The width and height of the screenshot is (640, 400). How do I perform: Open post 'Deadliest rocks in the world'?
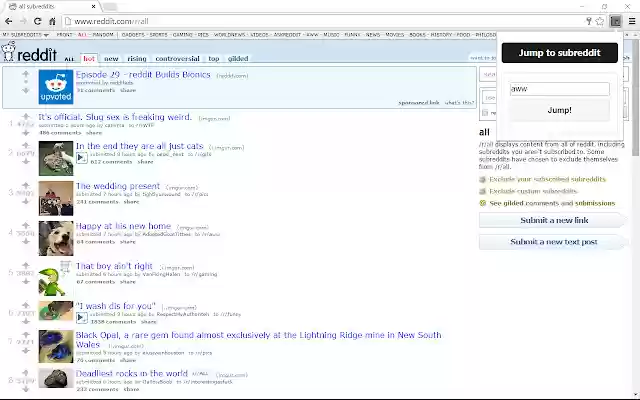[x=131, y=373]
